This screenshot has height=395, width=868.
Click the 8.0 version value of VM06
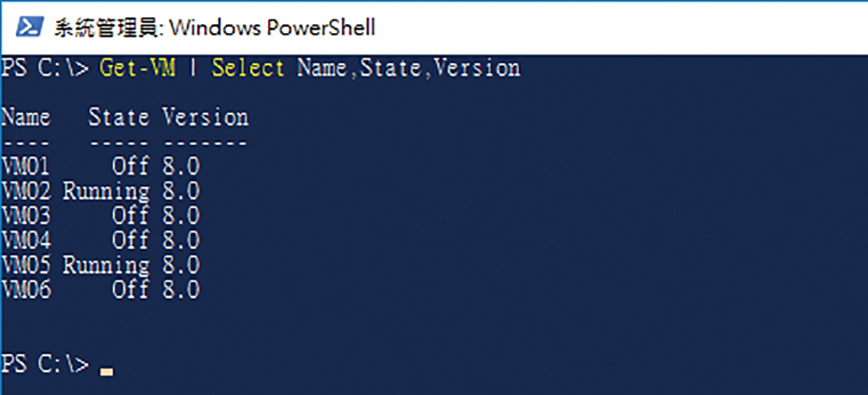click(181, 290)
